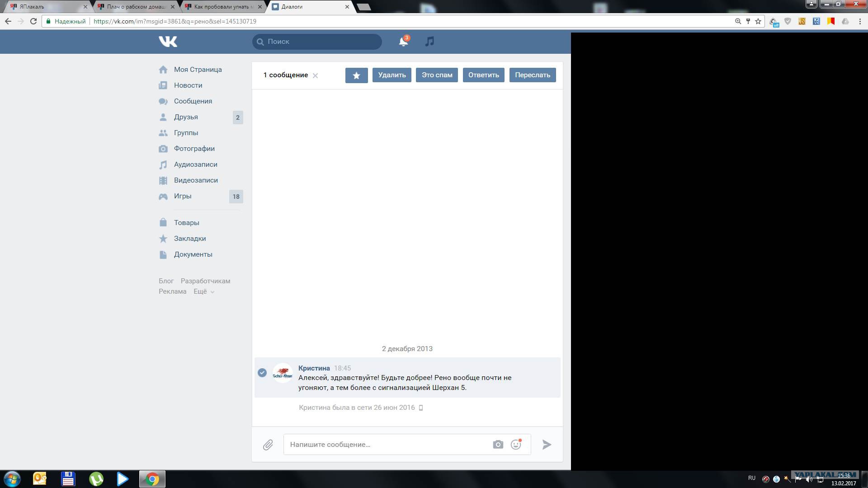Click the paperclip attach icon
868x488 pixels.
click(268, 445)
